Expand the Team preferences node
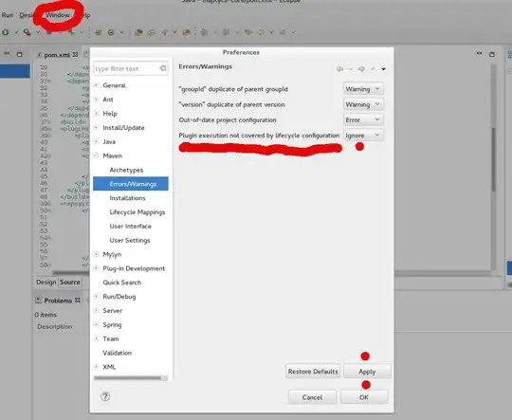 tap(97, 338)
